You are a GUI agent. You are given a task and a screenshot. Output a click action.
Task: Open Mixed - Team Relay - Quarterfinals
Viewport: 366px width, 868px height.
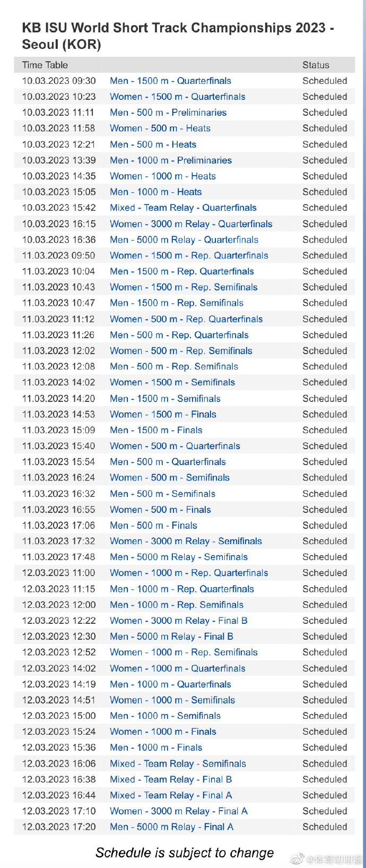[x=183, y=208]
